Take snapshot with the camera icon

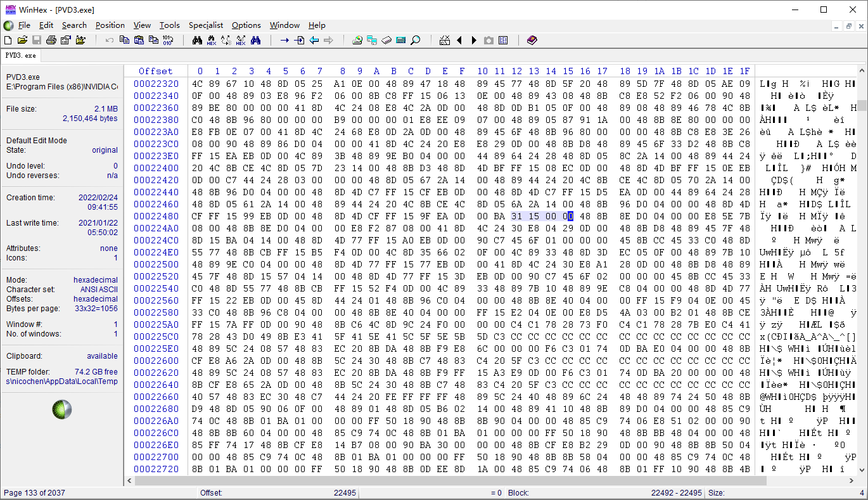(488, 40)
